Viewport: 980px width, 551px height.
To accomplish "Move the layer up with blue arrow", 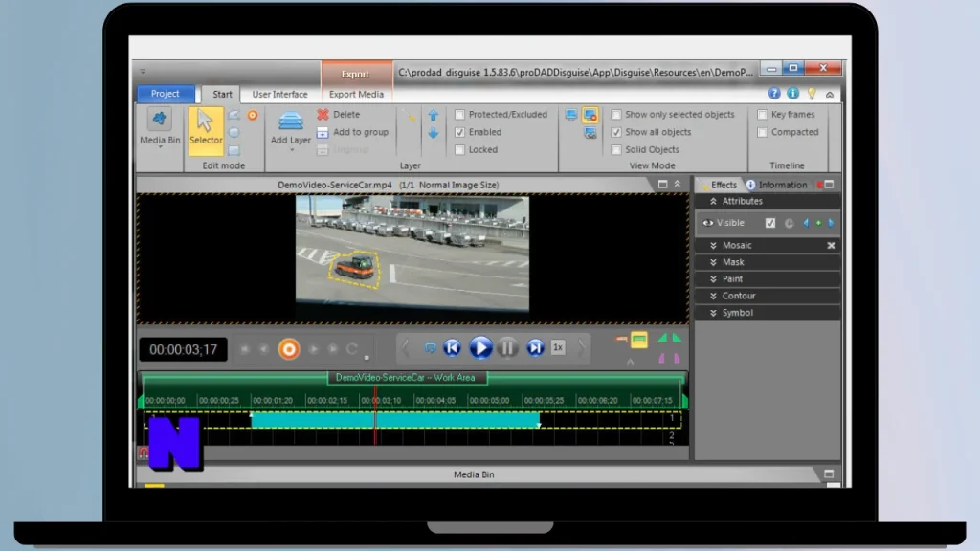I will tap(434, 116).
